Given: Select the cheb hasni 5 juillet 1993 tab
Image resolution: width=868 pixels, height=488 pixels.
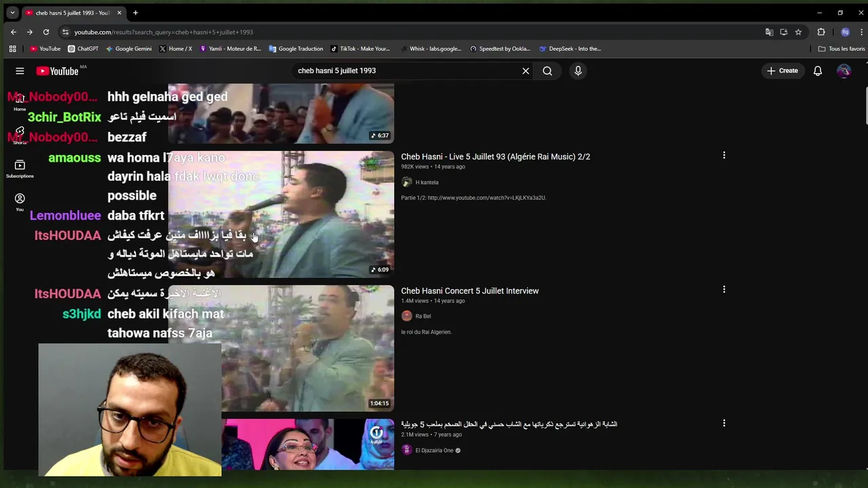Looking at the screenshot, I should [73, 12].
